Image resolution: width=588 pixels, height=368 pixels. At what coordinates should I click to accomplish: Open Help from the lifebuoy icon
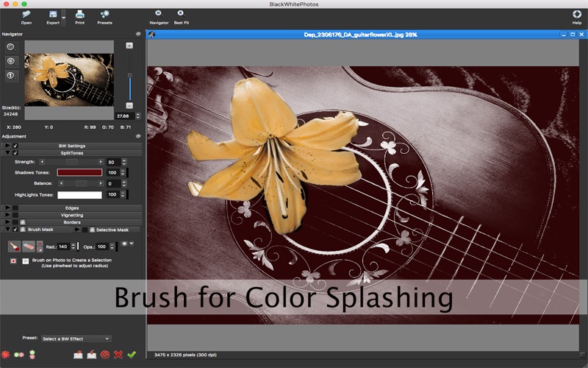click(577, 17)
